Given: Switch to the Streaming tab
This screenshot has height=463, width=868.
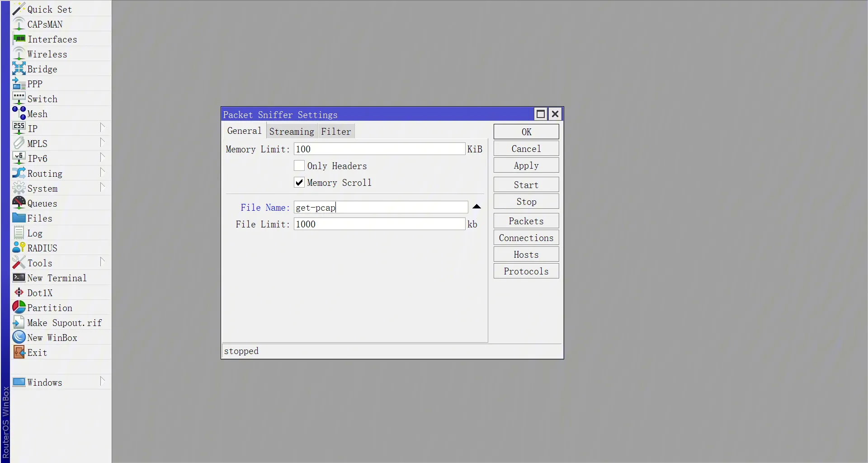Looking at the screenshot, I should (x=291, y=132).
